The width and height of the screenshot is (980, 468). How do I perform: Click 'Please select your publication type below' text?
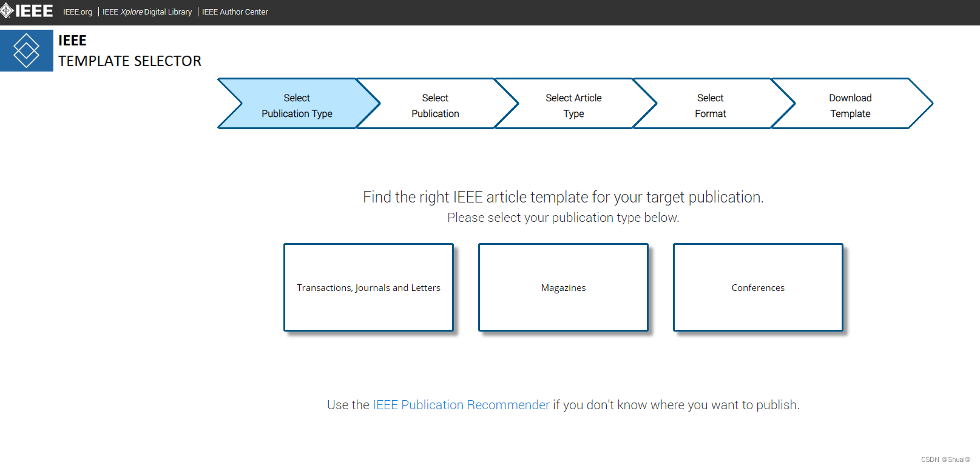[563, 218]
